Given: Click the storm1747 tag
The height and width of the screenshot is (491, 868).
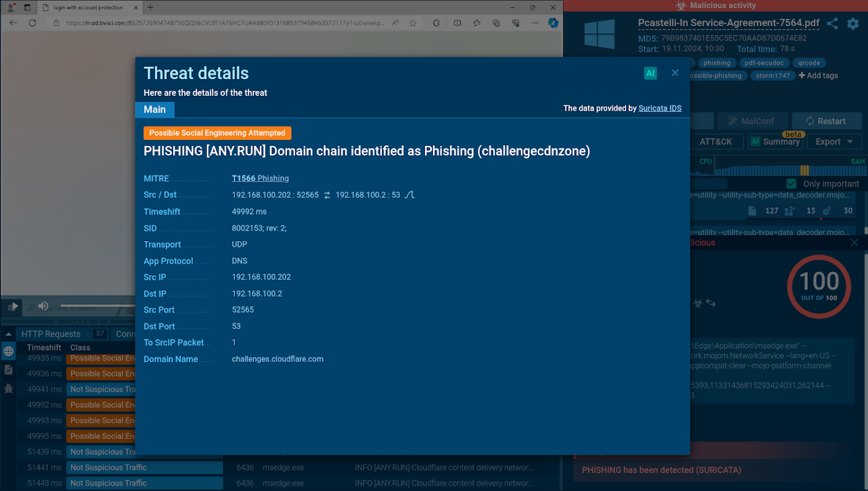Looking at the screenshot, I should (773, 76).
